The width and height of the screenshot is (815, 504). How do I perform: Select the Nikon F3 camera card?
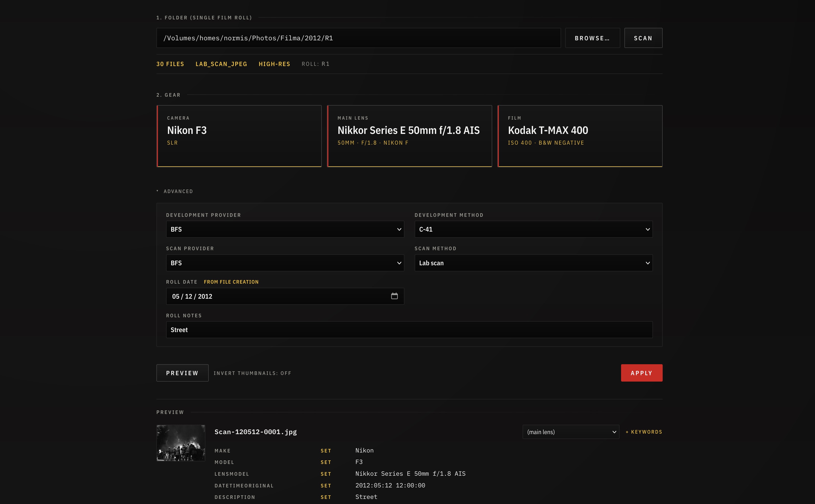(239, 136)
